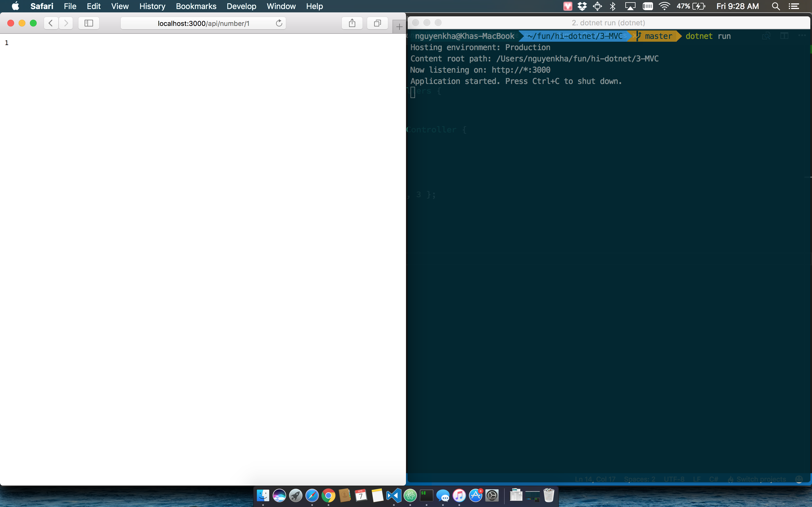Click the address bar URL field
This screenshot has height=507, width=812.
tap(204, 23)
